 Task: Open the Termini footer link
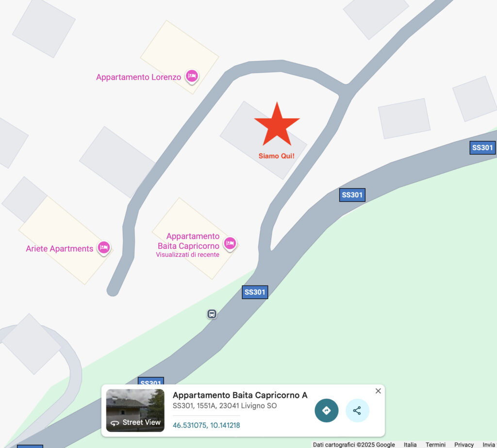tap(435, 445)
